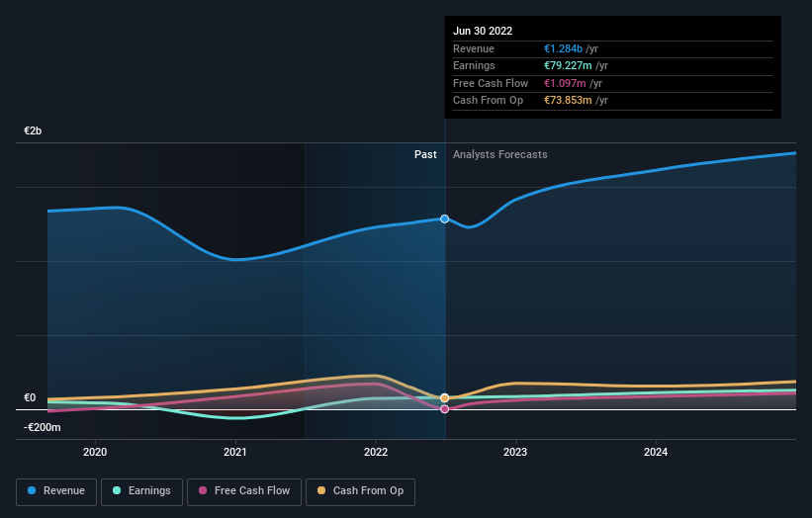Toggle the Free Cash Flow legend series

(x=244, y=491)
